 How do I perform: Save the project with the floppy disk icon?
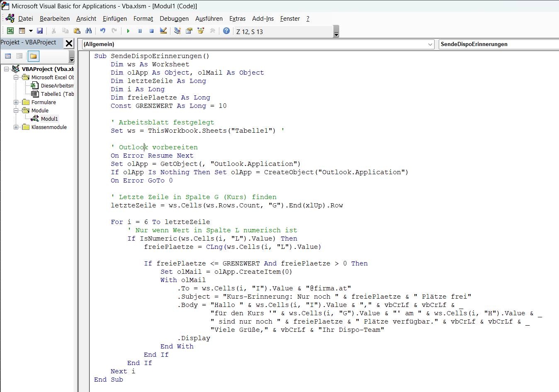pos(40,31)
